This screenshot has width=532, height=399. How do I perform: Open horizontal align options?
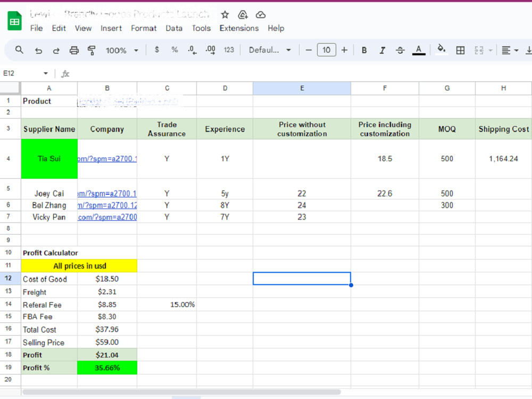click(x=510, y=51)
